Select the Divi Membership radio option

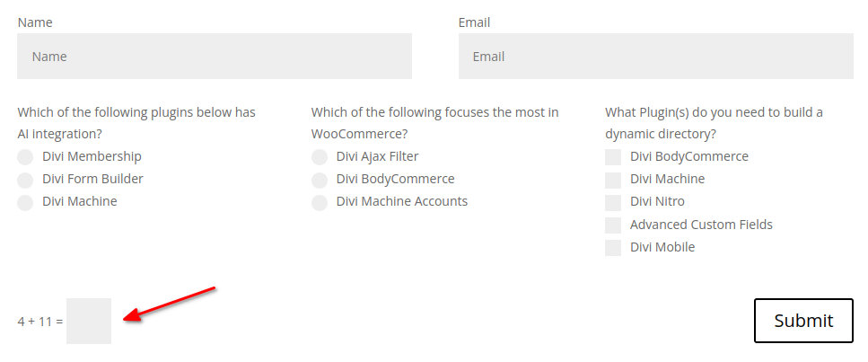click(25, 157)
